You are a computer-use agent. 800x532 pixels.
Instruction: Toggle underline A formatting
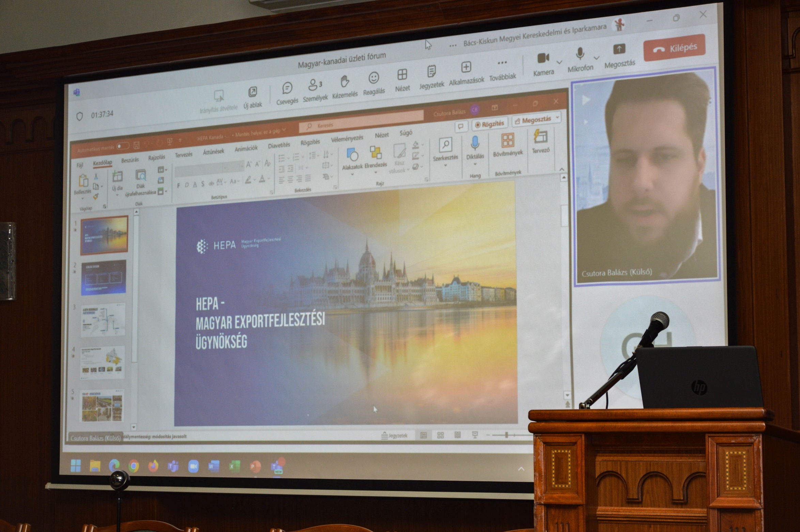(195, 184)
